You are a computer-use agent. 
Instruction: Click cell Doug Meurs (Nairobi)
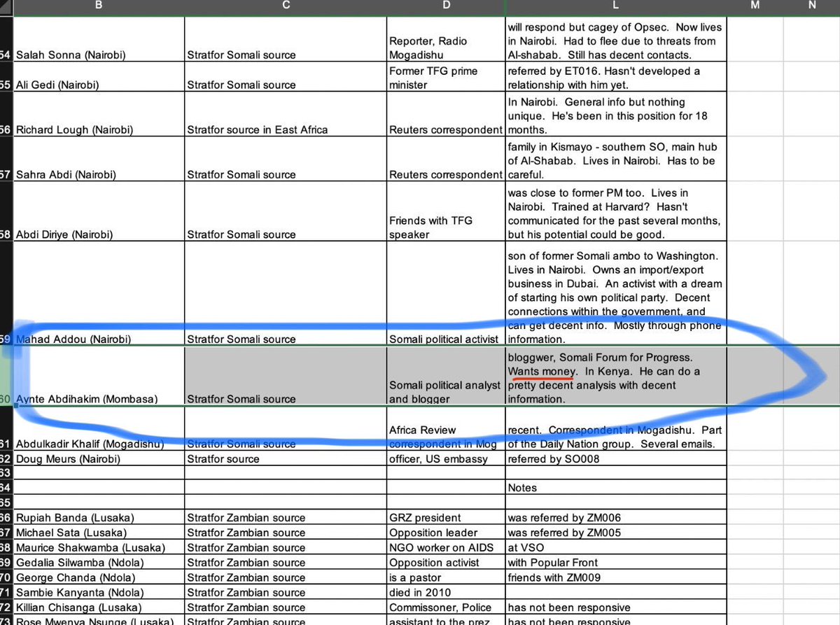point(99,459)
